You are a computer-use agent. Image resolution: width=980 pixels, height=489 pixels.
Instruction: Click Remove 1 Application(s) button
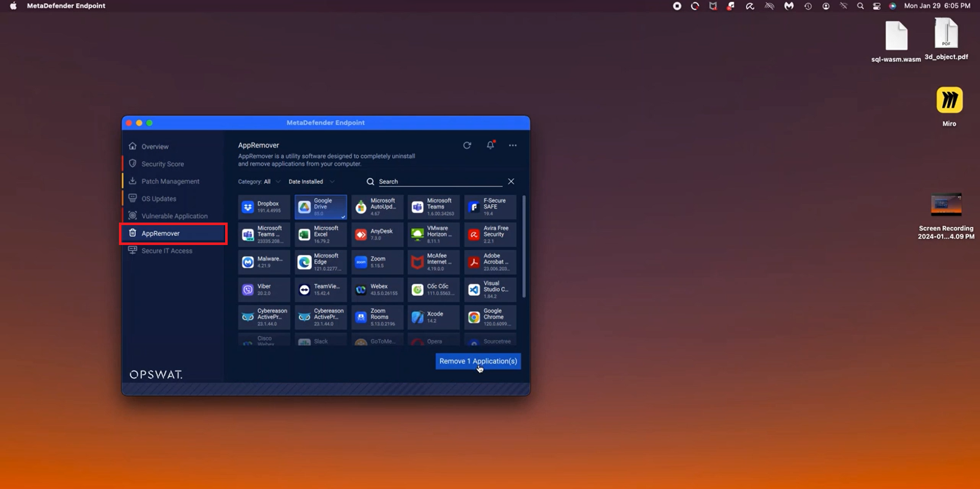coord(478,361)
